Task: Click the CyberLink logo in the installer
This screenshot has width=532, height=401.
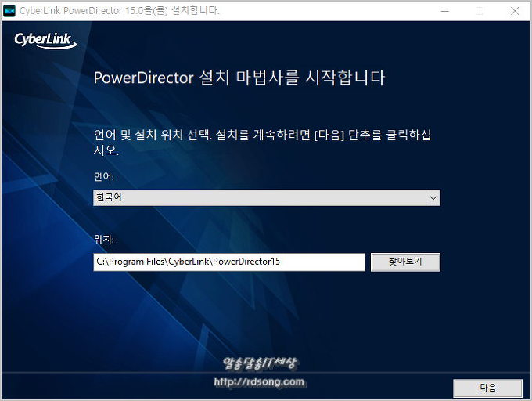Action: 45,41
